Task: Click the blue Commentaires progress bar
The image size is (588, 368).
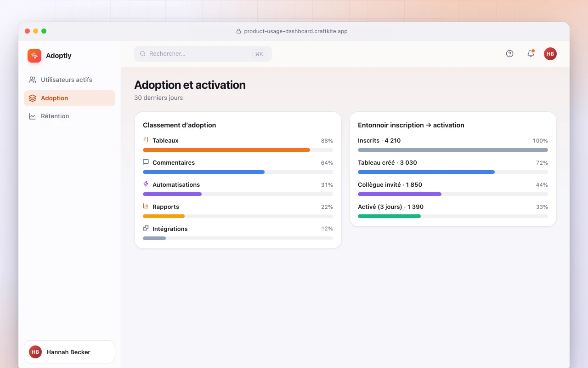Action: [204, 172]
